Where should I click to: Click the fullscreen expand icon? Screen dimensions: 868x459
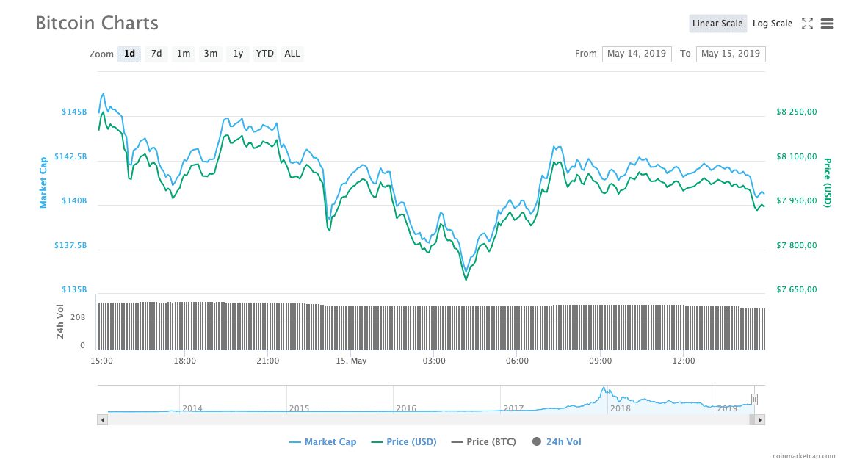click(807, 24)
